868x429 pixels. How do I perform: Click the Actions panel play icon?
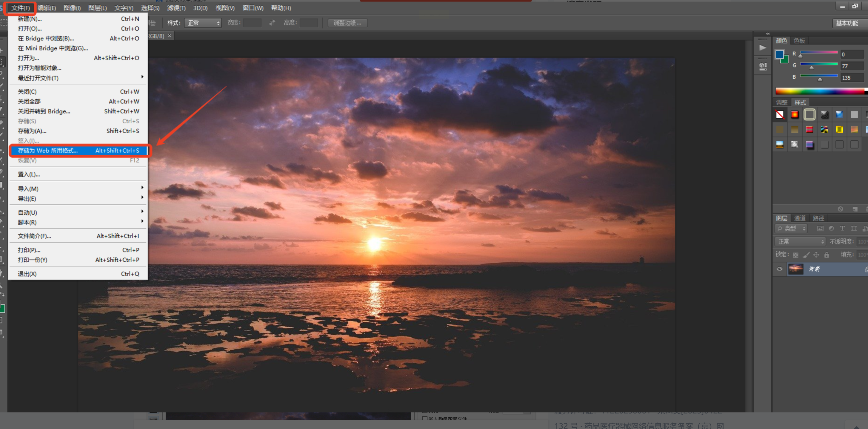tap(763, 48)
